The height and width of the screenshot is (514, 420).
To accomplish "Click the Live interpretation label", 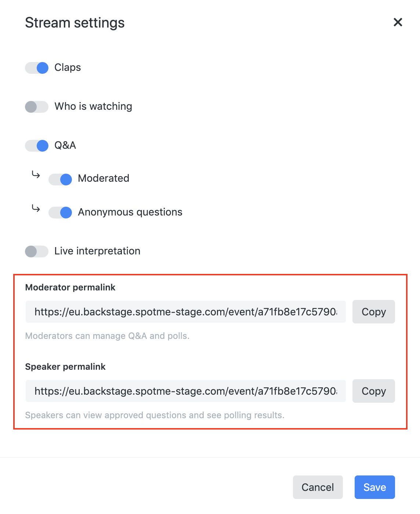I will tap(97, 251).
